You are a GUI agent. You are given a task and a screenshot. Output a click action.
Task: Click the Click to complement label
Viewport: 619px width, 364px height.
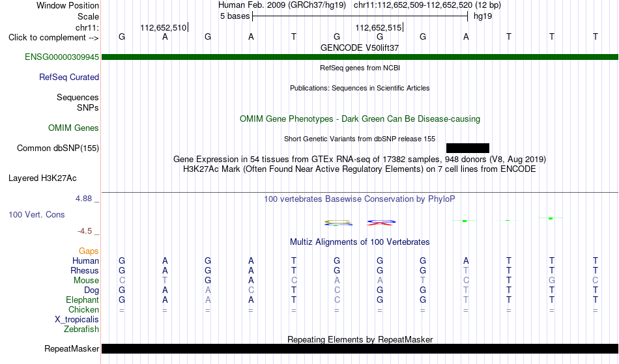pos(53,38)
